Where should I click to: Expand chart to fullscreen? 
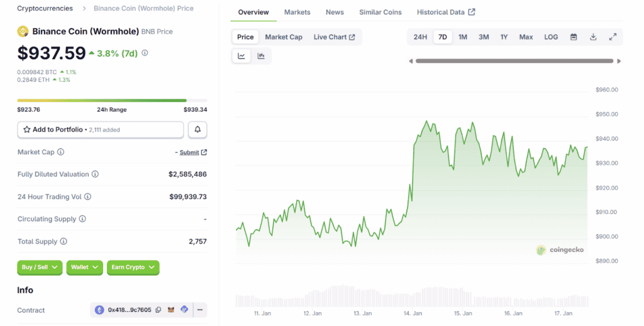(613, 37)
